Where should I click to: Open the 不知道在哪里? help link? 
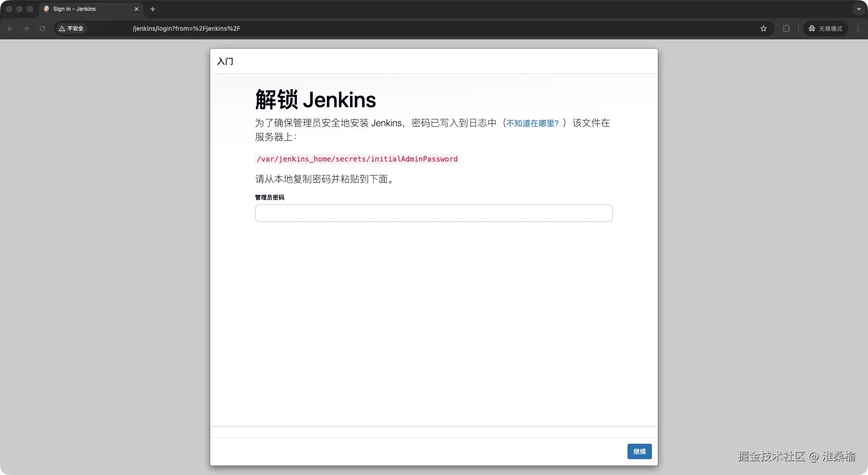(x=533, y=123)
